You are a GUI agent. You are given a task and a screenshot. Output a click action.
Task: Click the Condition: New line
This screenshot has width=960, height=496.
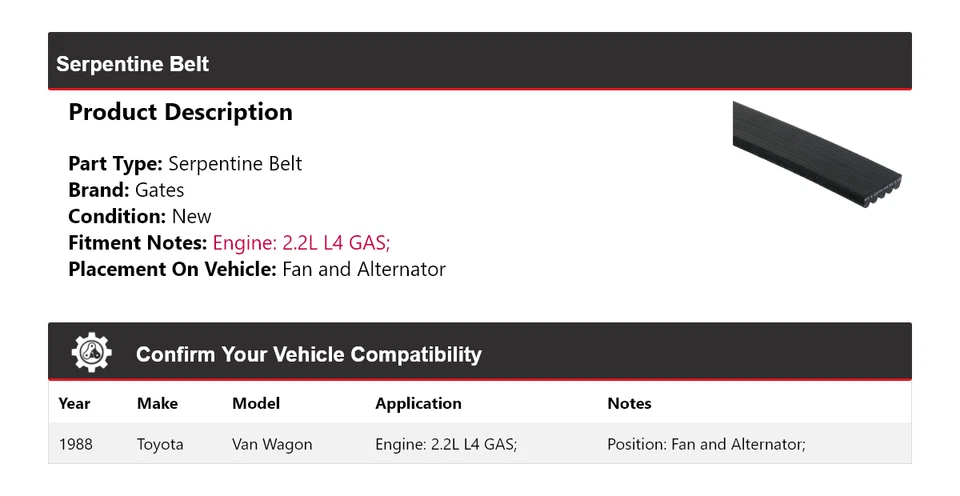tap(140, 216)
